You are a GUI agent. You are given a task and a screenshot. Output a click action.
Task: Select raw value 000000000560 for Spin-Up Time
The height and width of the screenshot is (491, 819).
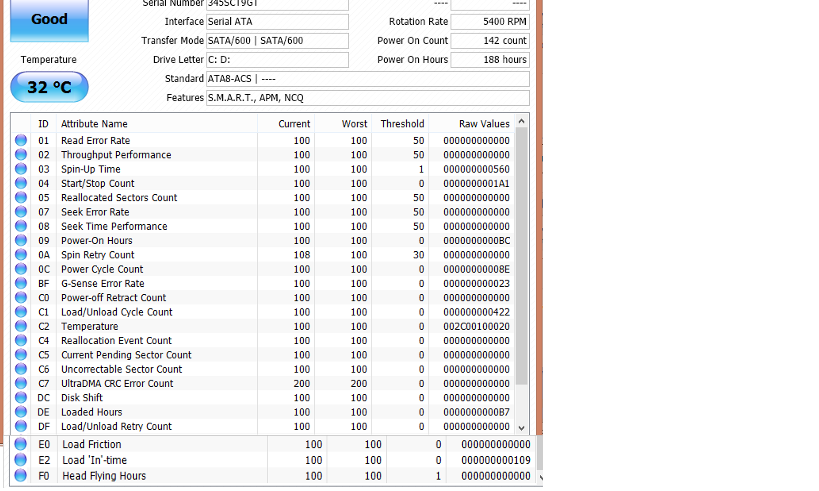[x=476, y=169]
